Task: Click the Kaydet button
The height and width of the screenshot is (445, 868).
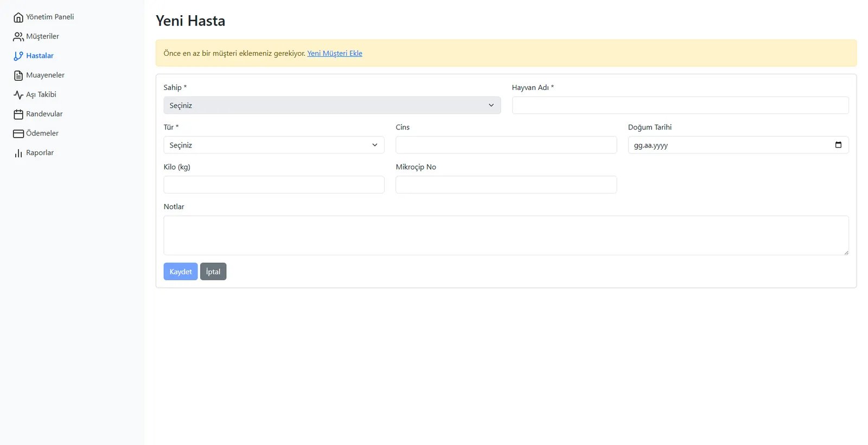Action: [x=181, y=272]
